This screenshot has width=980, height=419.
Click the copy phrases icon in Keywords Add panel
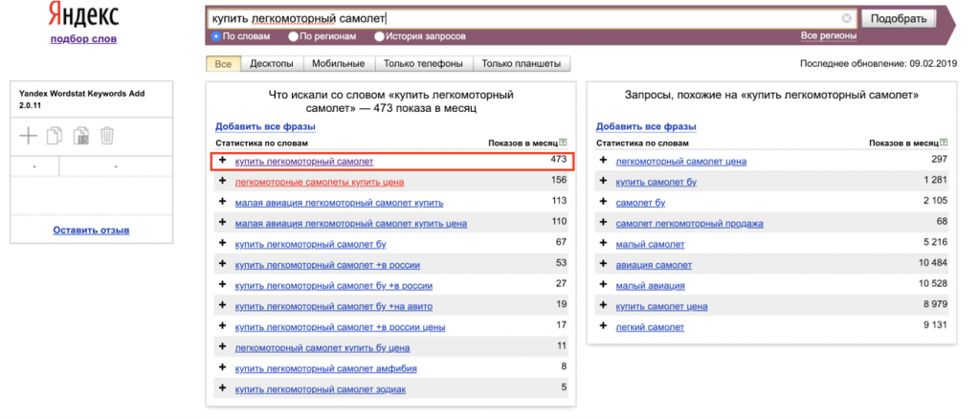55,135
